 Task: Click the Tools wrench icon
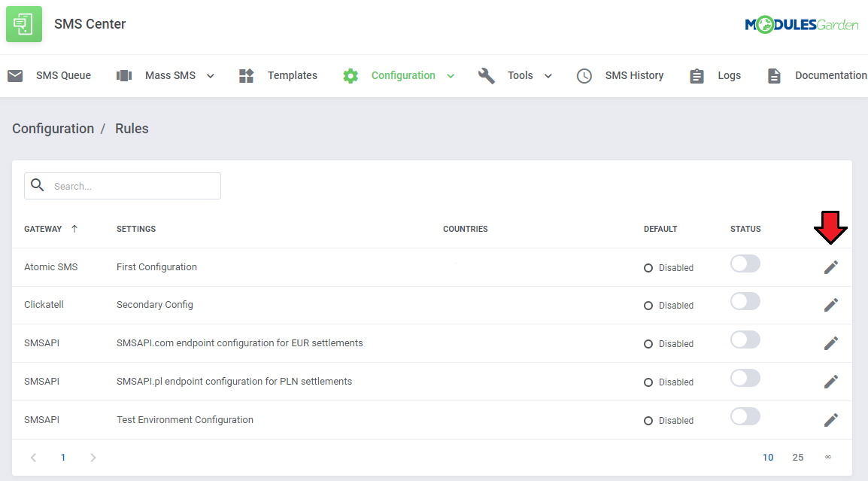[x=487, y=75]
